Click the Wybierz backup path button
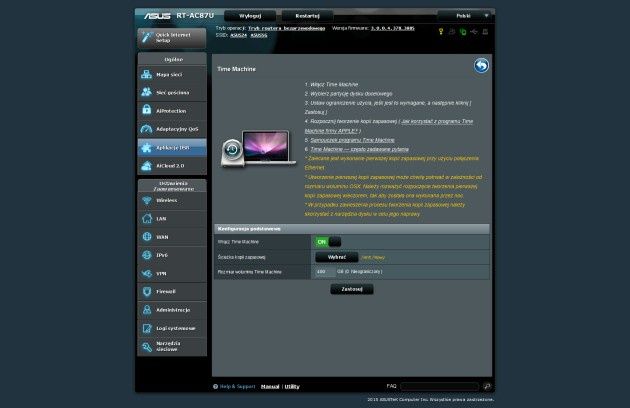Image resolution: width=630 pixels, height=408 pixels. 336,257
